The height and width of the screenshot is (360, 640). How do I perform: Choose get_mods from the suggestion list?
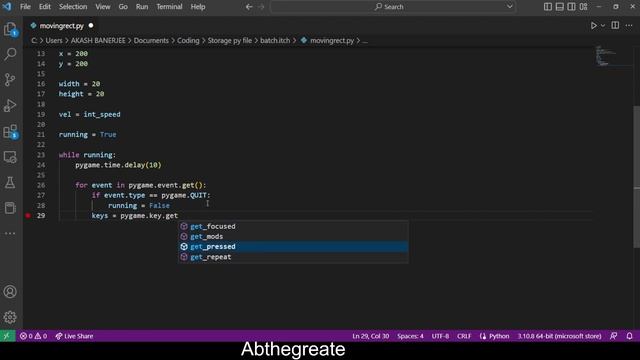point(293,236)
